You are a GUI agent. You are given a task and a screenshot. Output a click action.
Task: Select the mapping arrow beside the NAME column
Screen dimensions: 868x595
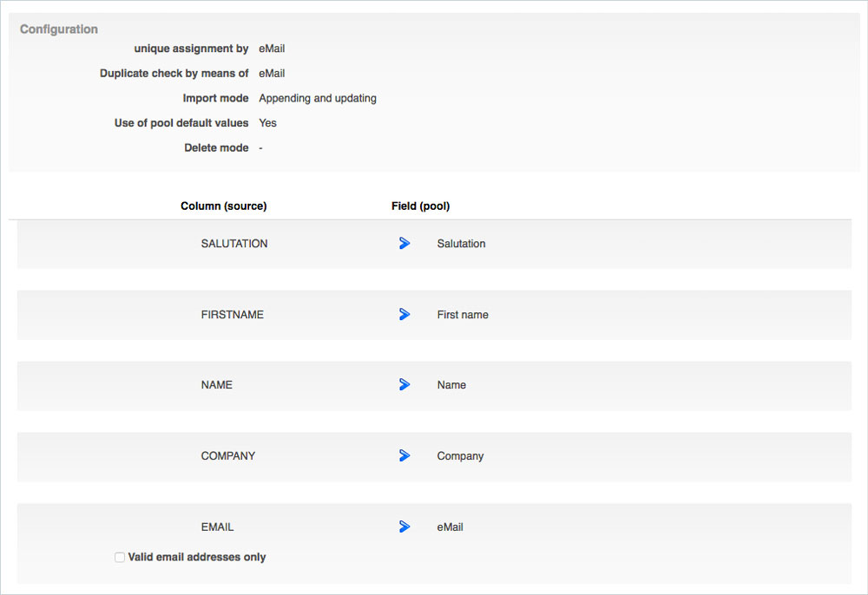[404, 385]
